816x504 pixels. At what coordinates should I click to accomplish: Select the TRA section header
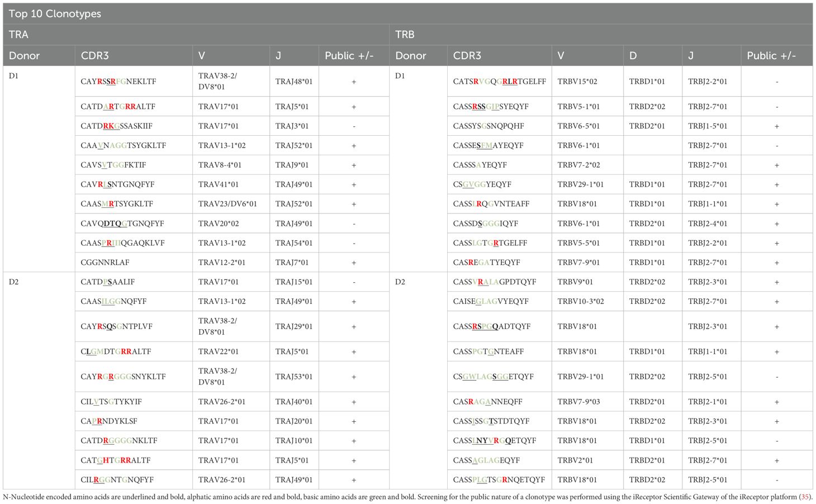point(18,35)
